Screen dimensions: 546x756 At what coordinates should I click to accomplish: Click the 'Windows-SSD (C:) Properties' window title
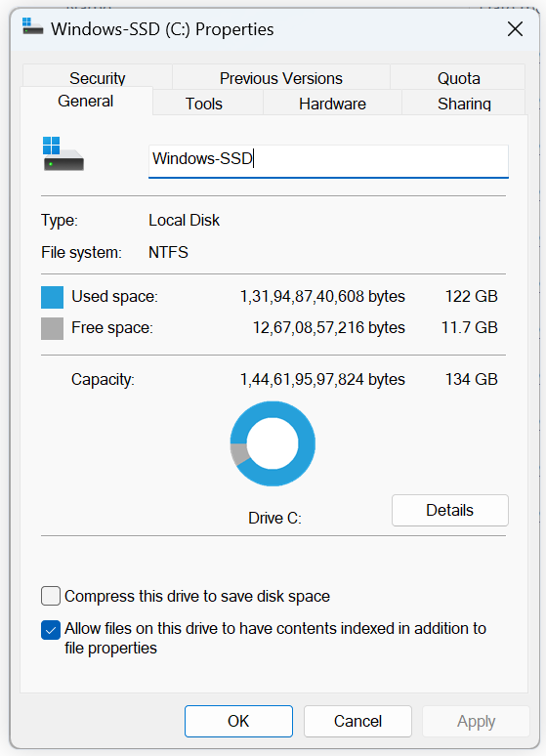[x=162, y=29]
